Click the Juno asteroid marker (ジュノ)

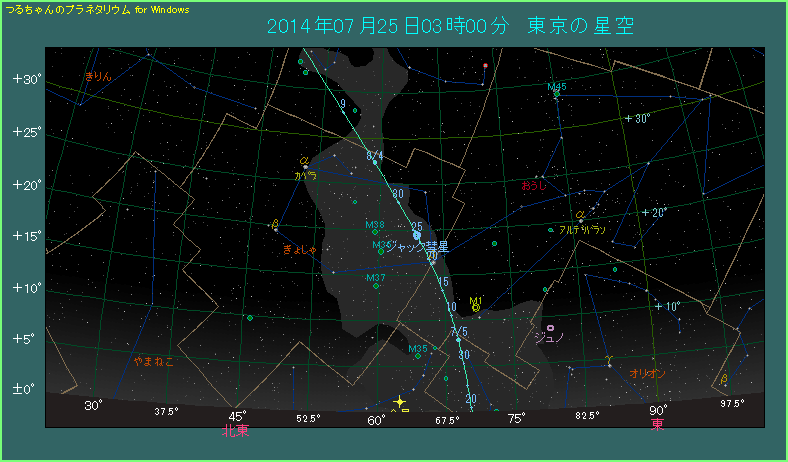[x=550, y=327]
